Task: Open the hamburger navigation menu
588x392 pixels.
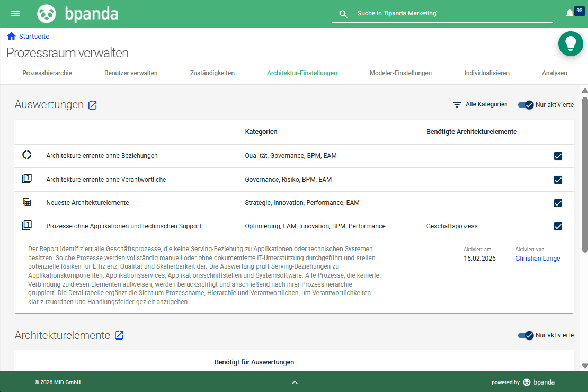Action: point(15,13)
